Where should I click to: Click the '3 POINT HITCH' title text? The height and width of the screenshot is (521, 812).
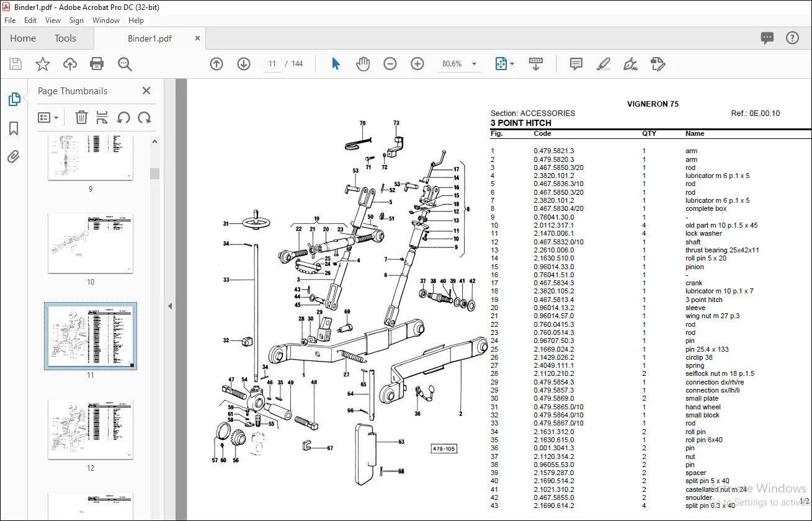click(x=520, y=123)
